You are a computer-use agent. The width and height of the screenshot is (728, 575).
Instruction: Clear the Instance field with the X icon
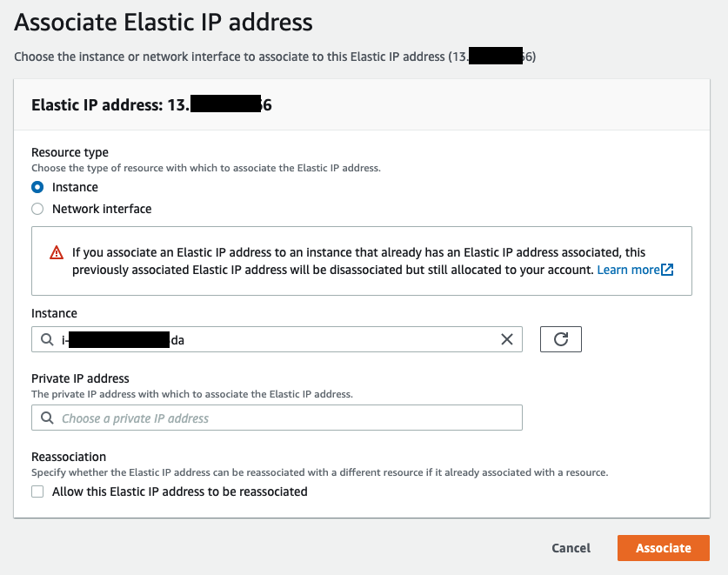[x=507, y=339]
